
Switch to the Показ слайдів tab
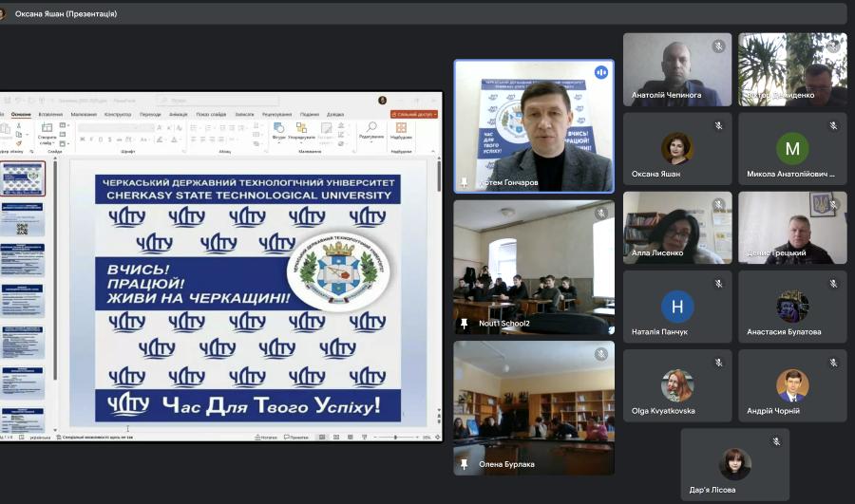(211, 115)
